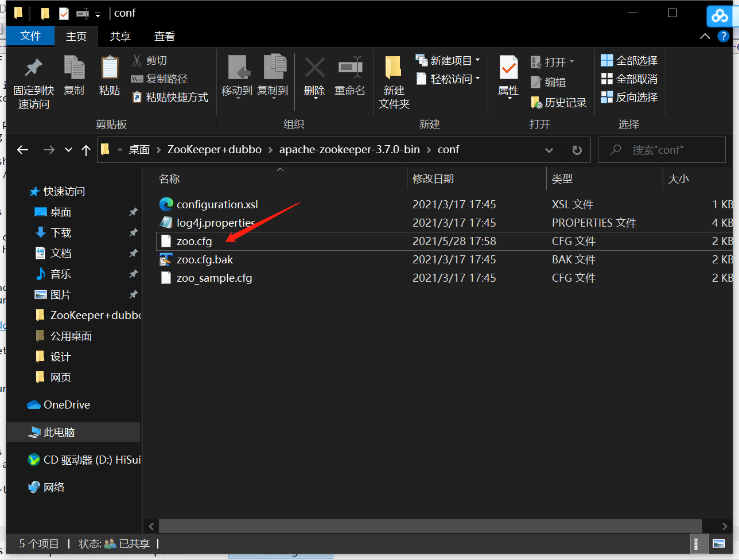Click the search conf input box
The image size is (739, 560).
[x=662, y=150]
